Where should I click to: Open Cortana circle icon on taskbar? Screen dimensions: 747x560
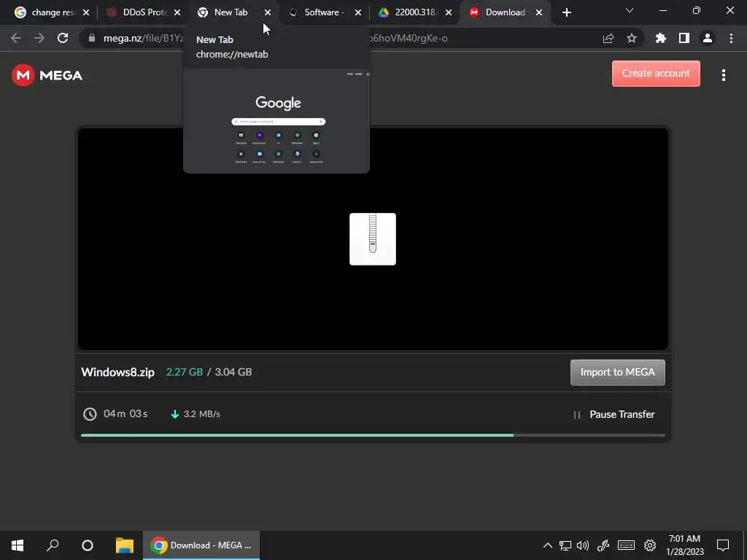tap(88, 545)
